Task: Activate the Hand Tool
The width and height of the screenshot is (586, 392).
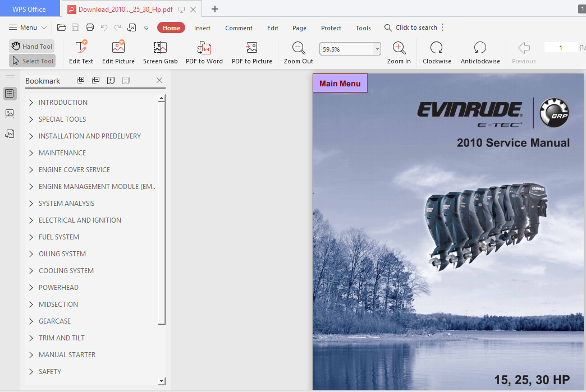Action: 32,47
